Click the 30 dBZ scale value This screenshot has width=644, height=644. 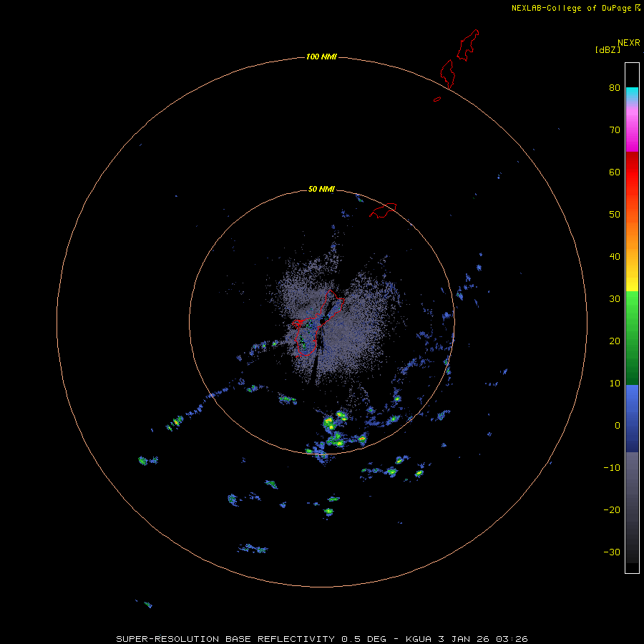coord(615,298)
